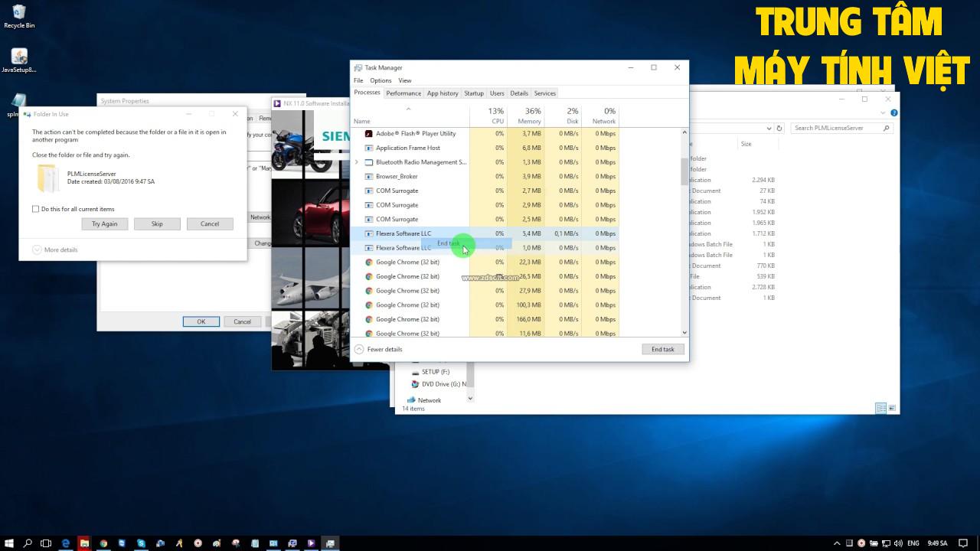
Task: Open the Options menu in Task Manager
Action: click(381, 80)
